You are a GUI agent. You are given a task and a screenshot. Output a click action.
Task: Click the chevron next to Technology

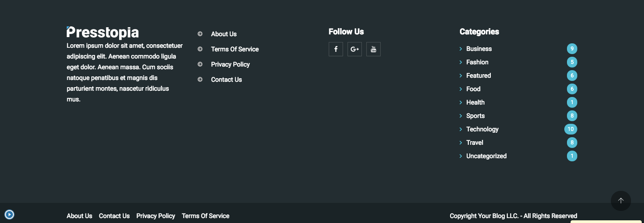click(x=460, y=129)
